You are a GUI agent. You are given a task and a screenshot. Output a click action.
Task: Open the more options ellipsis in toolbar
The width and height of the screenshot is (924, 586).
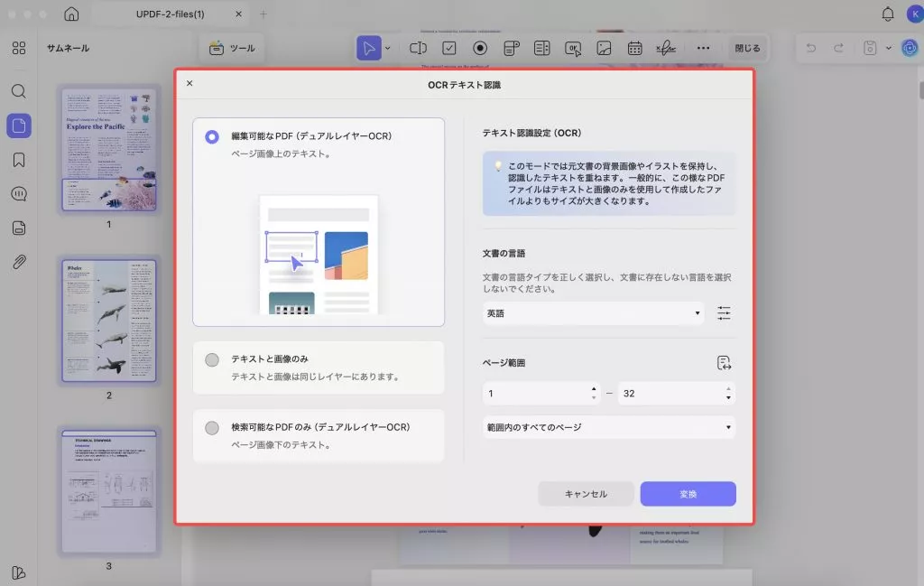pos(703,48)
